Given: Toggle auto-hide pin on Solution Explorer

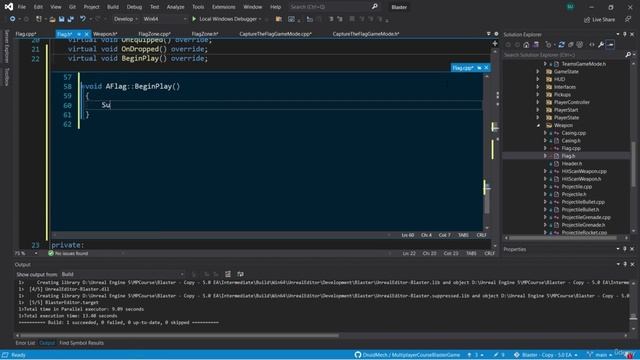Looking at the screenshot, I should pyautogui.click(x=624, y=34).
